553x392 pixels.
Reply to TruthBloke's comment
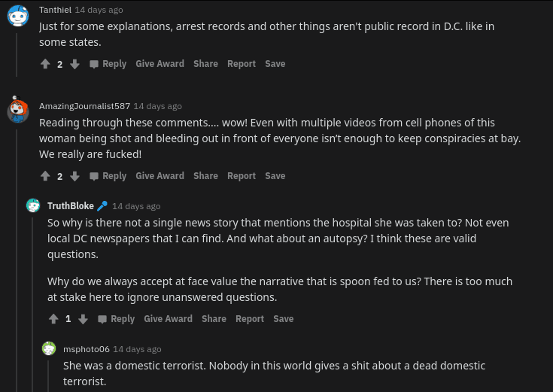pos(116,319)
